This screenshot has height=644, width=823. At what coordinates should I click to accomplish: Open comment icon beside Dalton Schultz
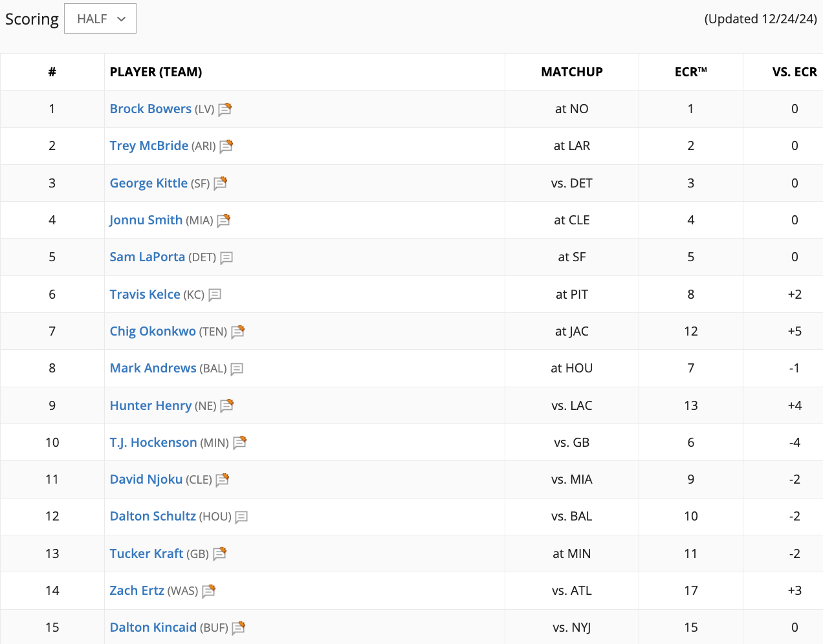point(241,517)
